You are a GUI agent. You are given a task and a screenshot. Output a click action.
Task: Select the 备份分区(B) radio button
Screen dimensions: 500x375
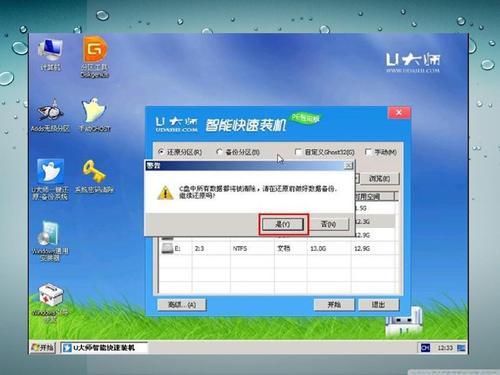[219, 152]
